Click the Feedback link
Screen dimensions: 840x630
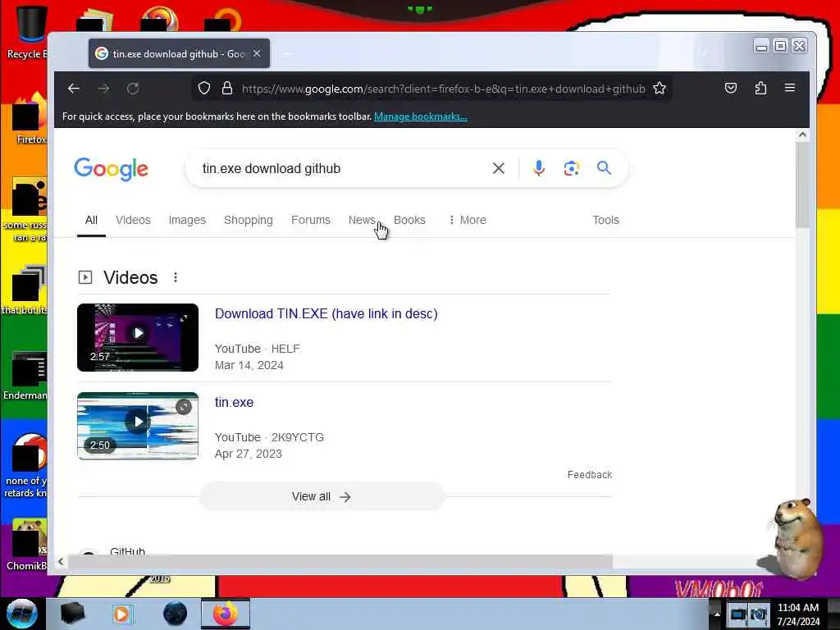(x=589, y=475)
